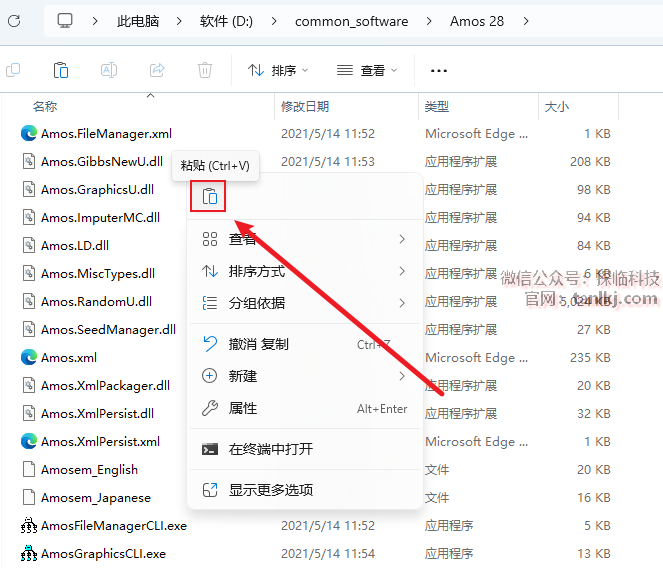The width and height of the screenshot is (663, 568).
Task: Open the 分组依据 submenu
Action: coord(304,303)
